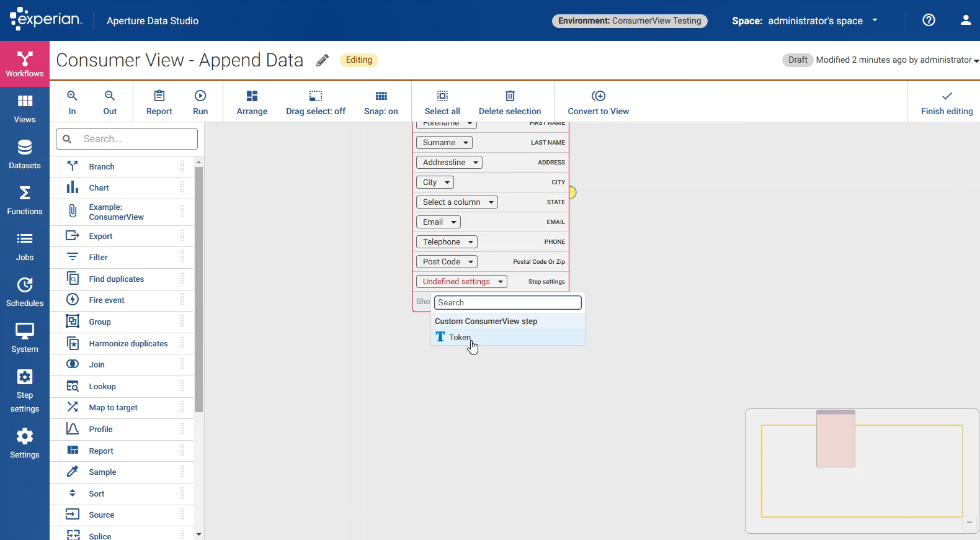
Task: Open the Surname column dropdown
Action: click(x=444, y=143)
